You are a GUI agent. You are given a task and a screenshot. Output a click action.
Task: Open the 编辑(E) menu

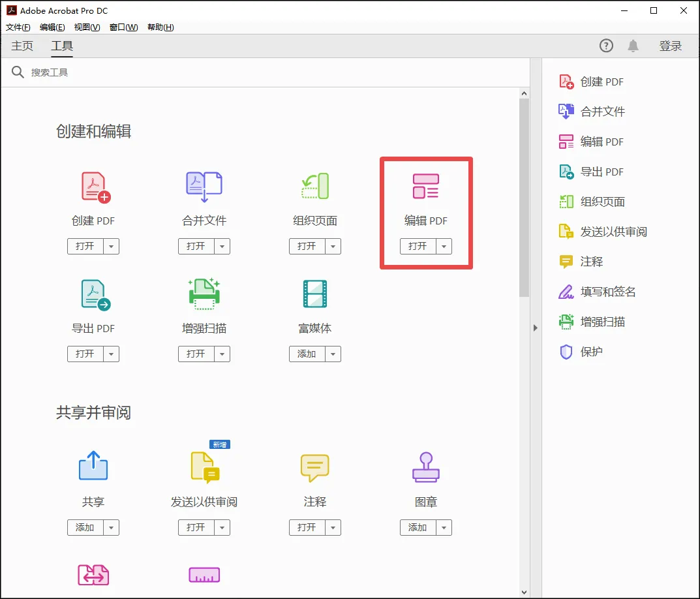(x=52, y=27)
